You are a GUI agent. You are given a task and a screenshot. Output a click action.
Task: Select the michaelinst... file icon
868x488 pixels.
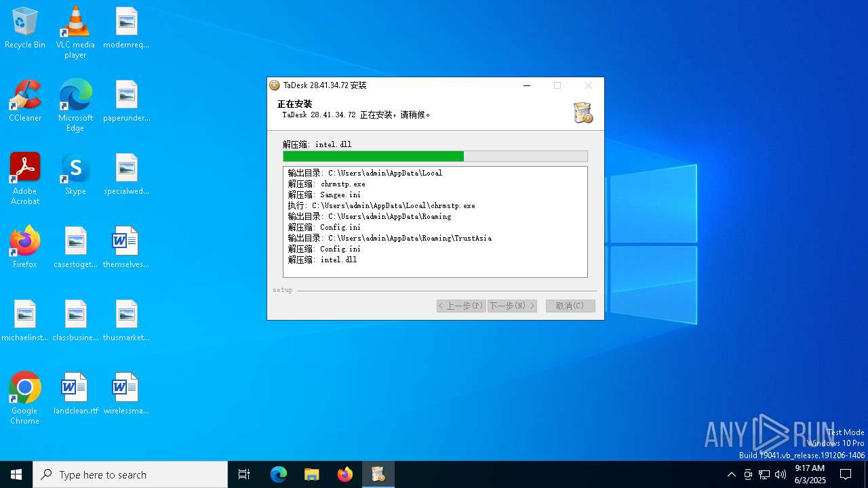coord(25,321)
